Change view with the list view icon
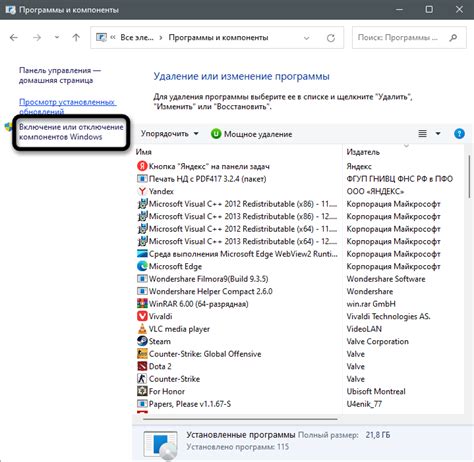Viewport: 474px width, 462px height. click(422, 134)
